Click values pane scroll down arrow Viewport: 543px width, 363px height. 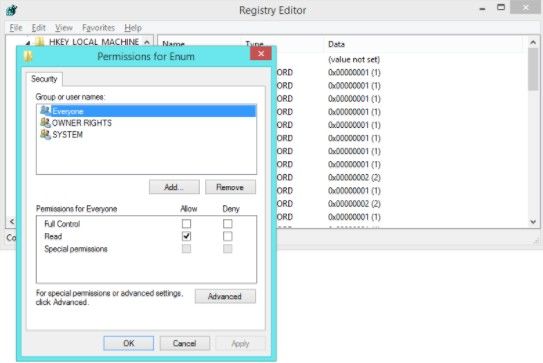coord(533,222)
